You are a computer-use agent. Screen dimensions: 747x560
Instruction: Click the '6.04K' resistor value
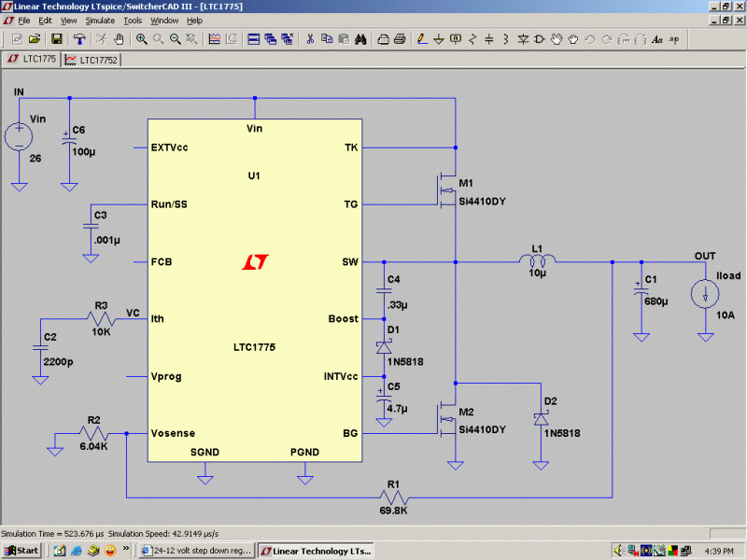pos(94,446)
